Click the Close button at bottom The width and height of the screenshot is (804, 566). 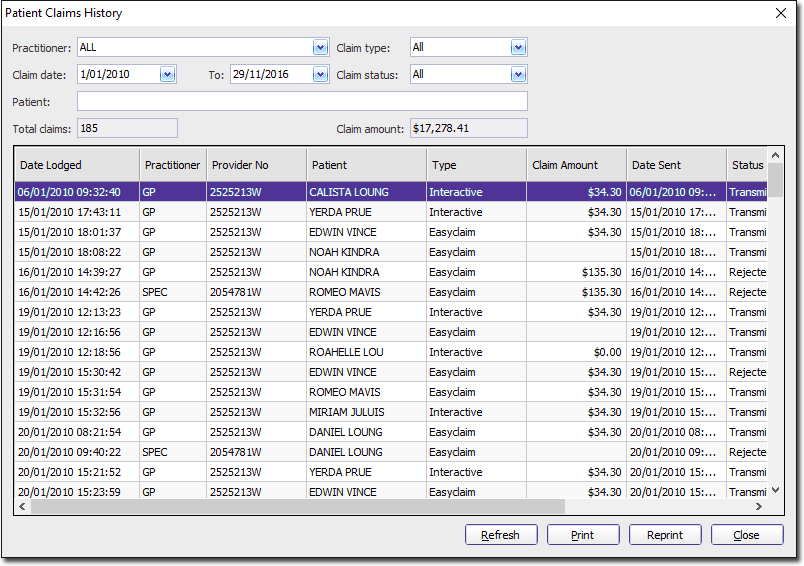point(747,535)
